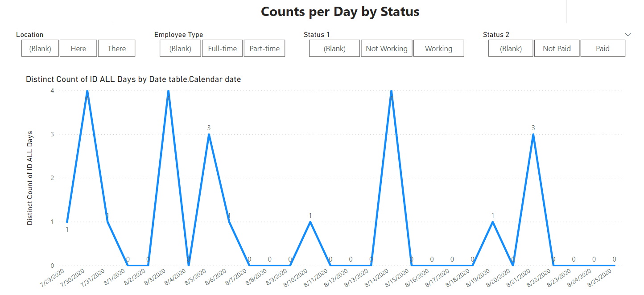Click the Status 1 slicer header
Image resolution: width=644 pixels, height=295 pixels.
click(x=317, y=35)
